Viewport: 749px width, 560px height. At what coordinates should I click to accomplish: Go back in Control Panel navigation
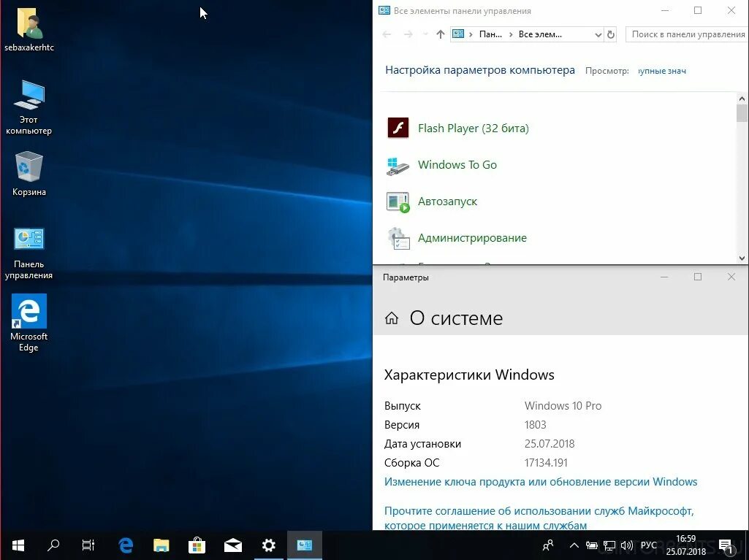387,34
